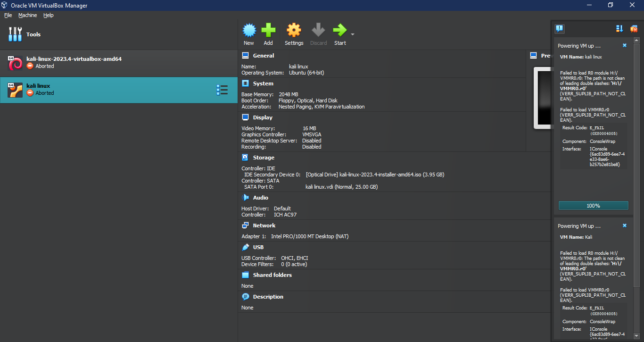
Task: Click the 'VMSVGA' graphics controller value
Action: [312, 134]
